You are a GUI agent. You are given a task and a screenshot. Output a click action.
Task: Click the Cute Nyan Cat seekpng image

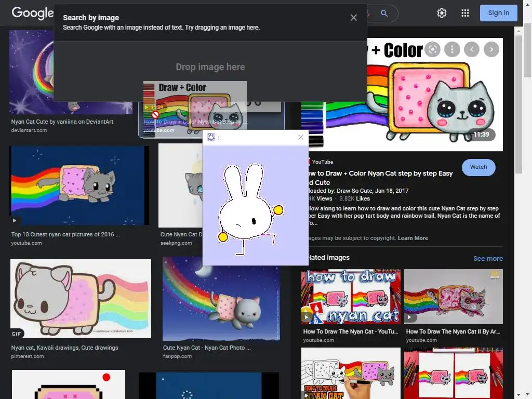click(180, 186)
